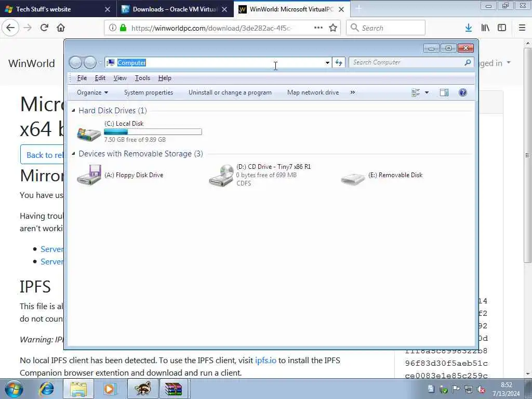Open the recent pages dropdown next to forward
532x399 pixels.
tap(100, 63)
